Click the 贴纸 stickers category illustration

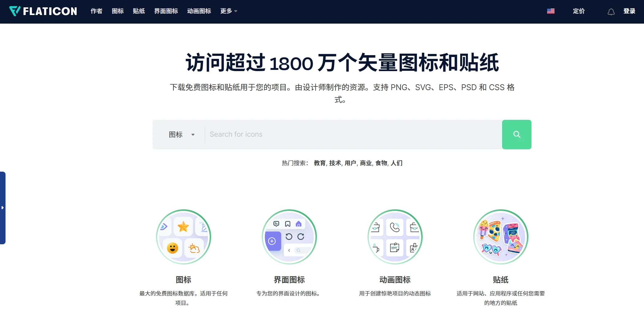click(501, 237)
